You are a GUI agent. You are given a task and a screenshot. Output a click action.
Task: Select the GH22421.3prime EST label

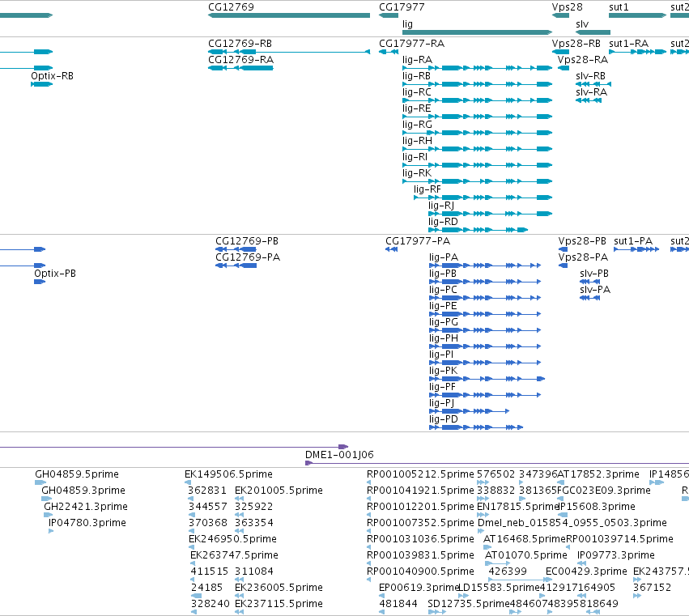(x=86, y=507)
